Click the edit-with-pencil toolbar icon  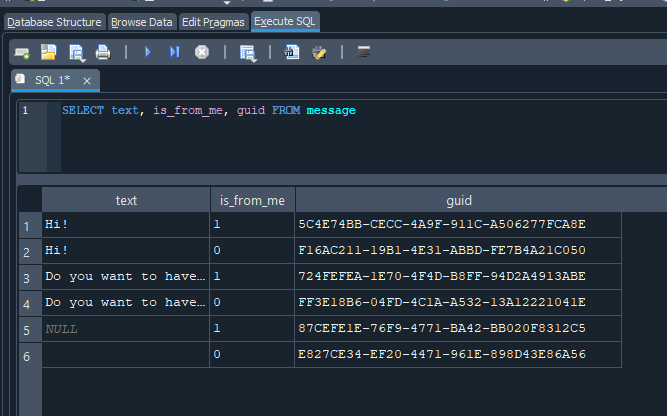(x=319, y=52)
